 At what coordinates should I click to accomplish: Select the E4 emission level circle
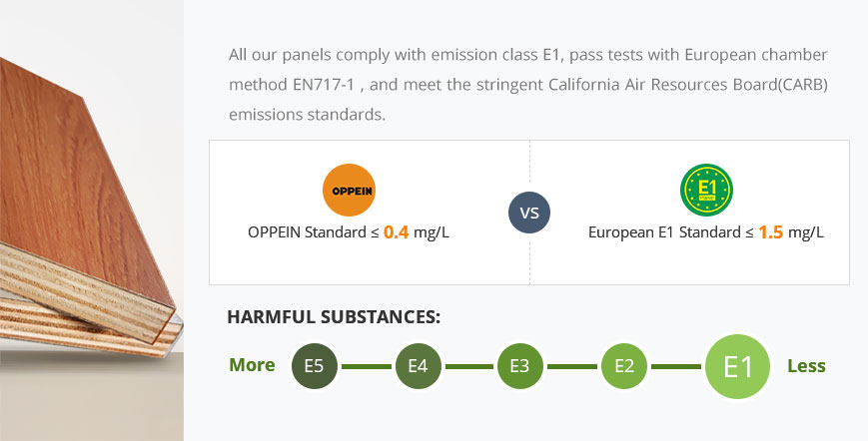[x=418, y=366]
